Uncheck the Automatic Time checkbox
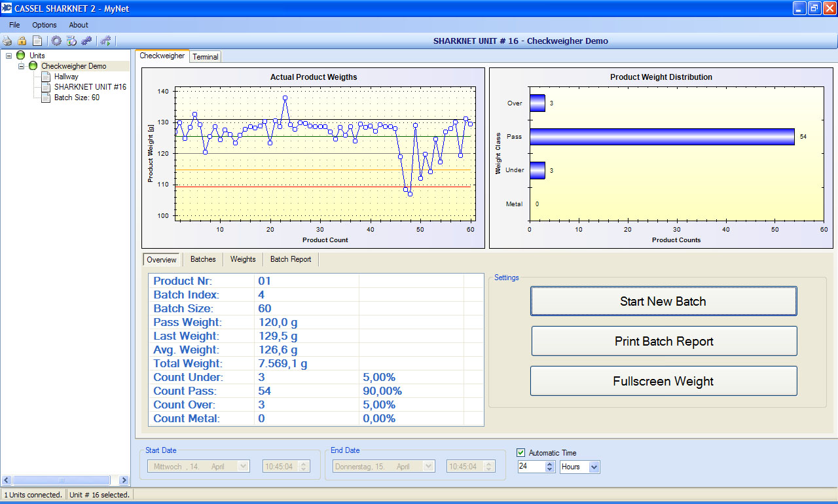The height and width of the screenshot is (504, 838). 521,453
